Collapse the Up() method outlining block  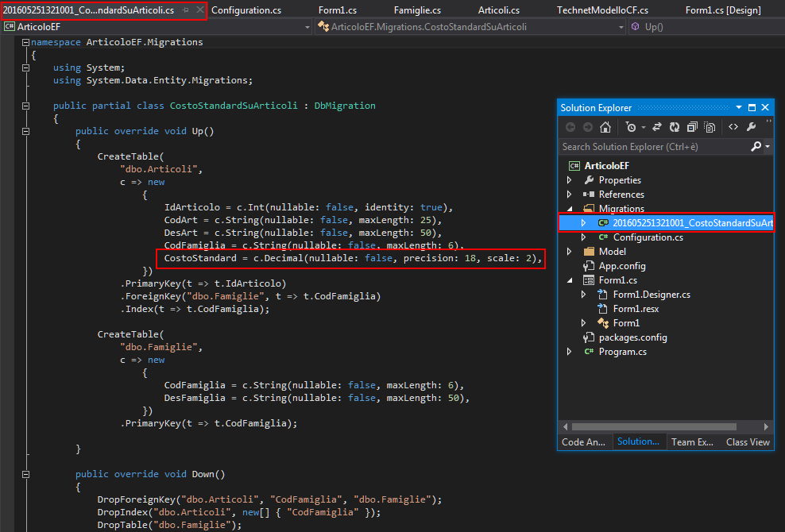point(26,131)
